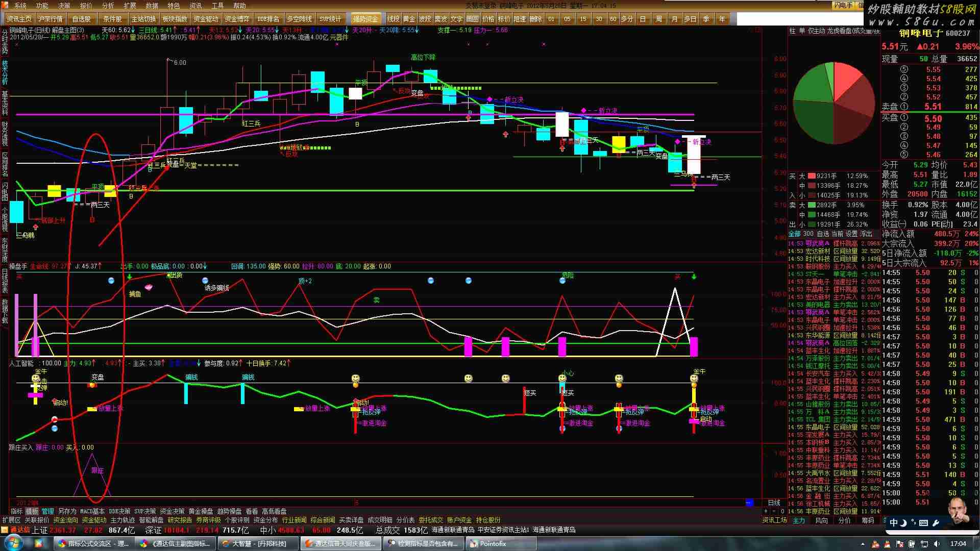Image resolution: width=980 pixels, height=551 pixels.
Task: Toggle the 强势资金 highlighted toolbar button
Action: 365,19
